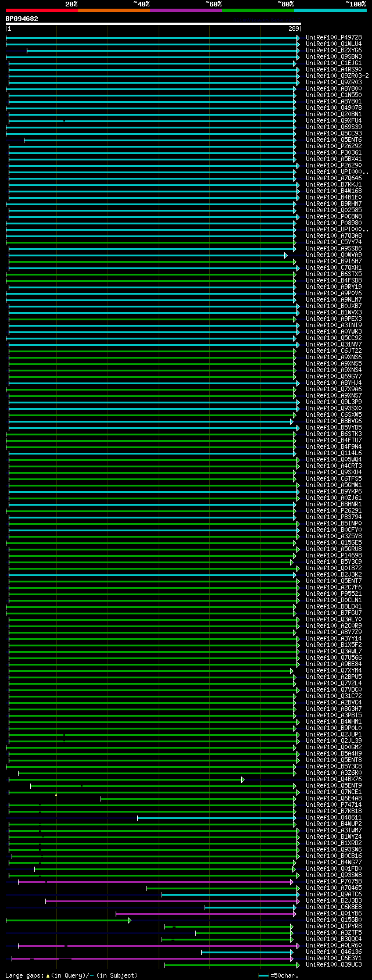
Task: Select label UniRef100_B8BVG6
Action: coord(334,421)
